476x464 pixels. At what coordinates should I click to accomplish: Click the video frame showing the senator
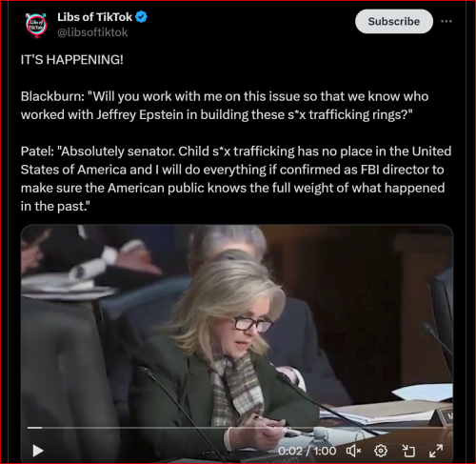pos(237,324)
